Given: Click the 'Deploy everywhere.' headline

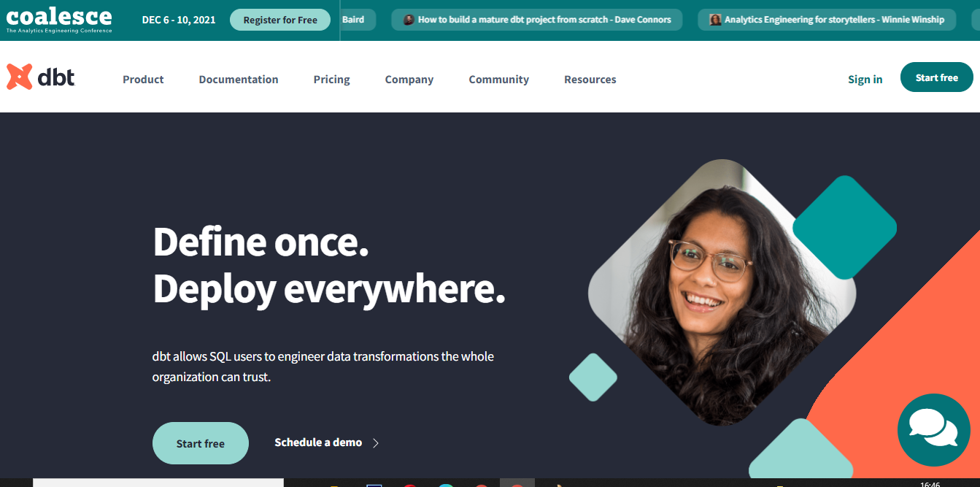Looking at the screenshot, I should 329,288.
